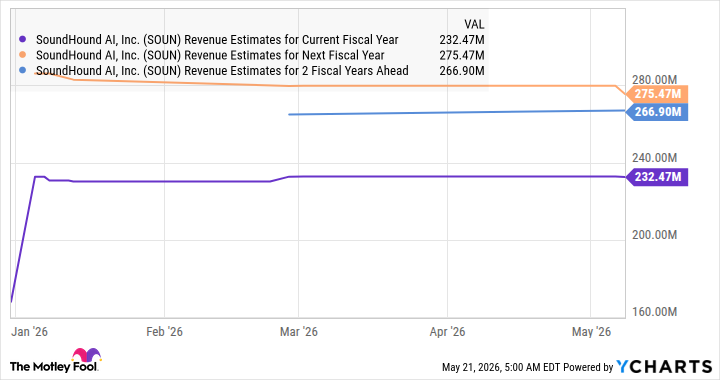Click the blue 266.90M end-of-line value flag
The image size is (720, 380).
[657, 112]
